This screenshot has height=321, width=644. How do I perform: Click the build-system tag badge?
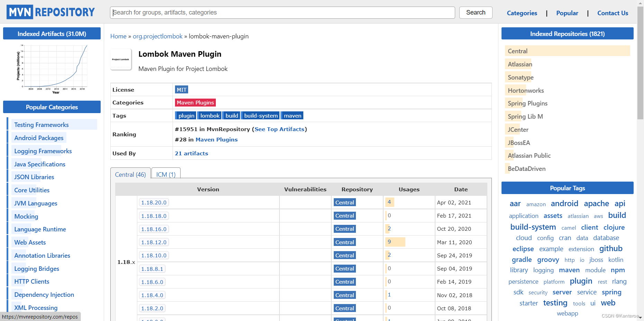261,116
